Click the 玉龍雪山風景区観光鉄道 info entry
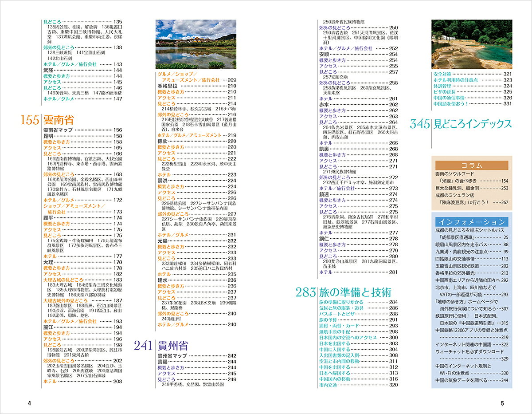The image size is (532, 414). coord(472,266)
